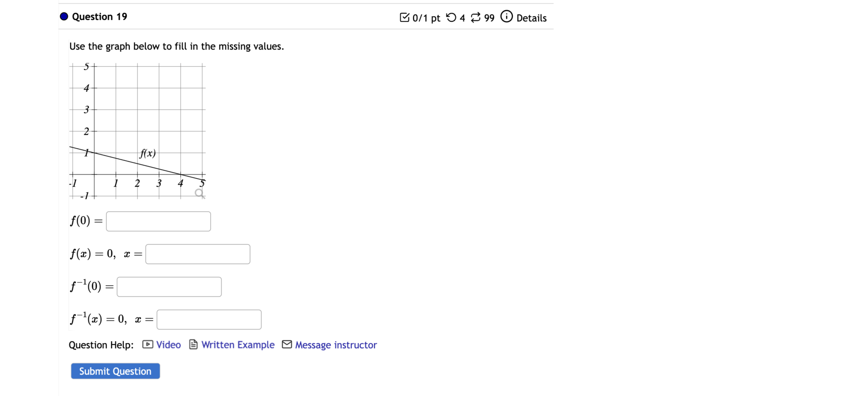
Task: Click the document icon beside Written Example
Action: pyautogui.click(x=193, y=345)
